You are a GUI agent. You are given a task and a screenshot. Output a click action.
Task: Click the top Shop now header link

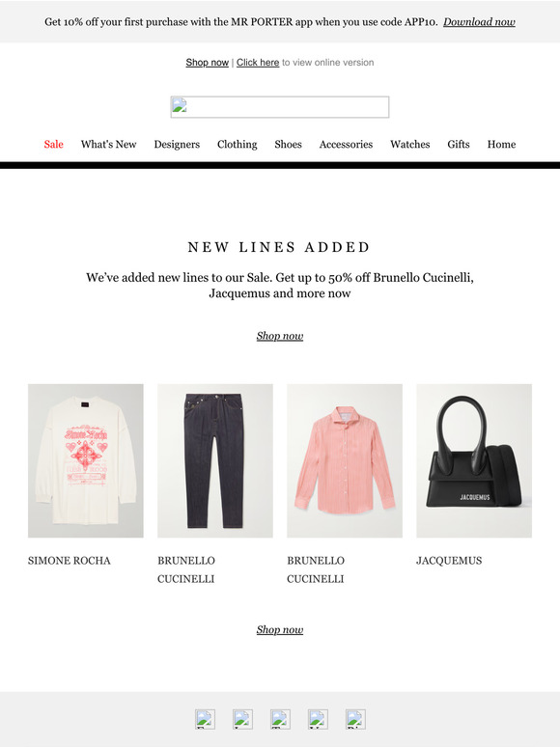208,63
